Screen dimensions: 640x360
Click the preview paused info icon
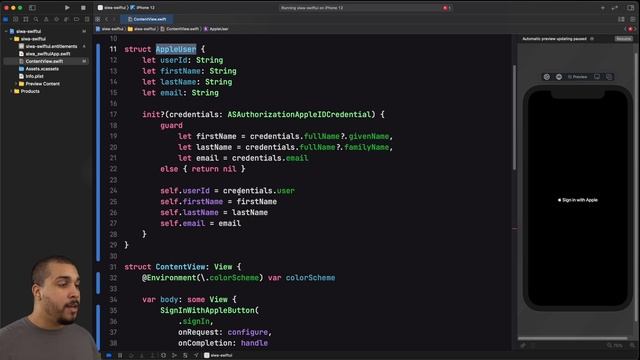tap(592, 39)
